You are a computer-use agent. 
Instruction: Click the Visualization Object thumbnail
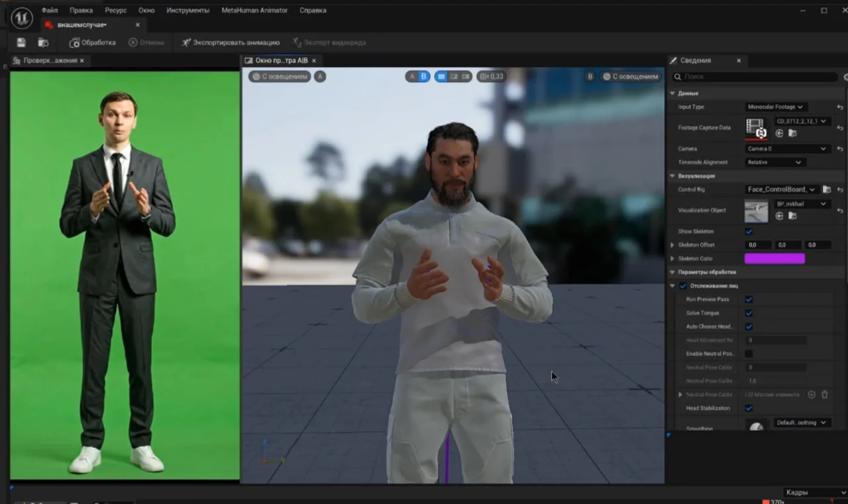(x=757, y=211)
